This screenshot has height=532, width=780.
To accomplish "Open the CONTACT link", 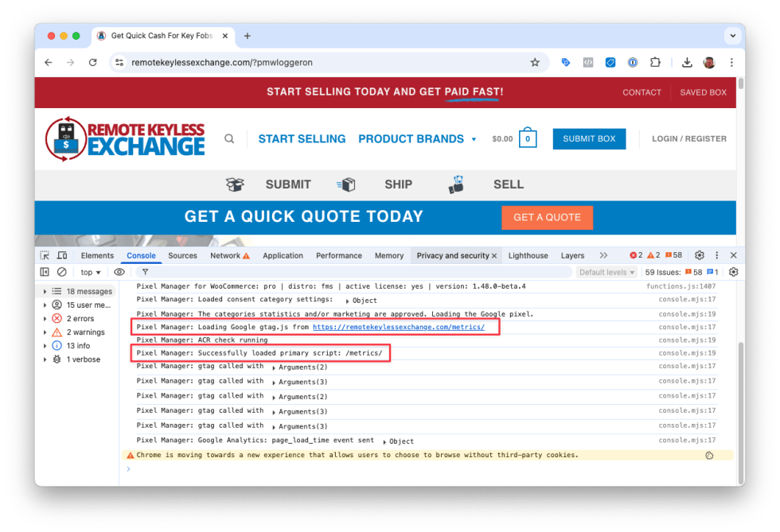I will pos(642,92).
